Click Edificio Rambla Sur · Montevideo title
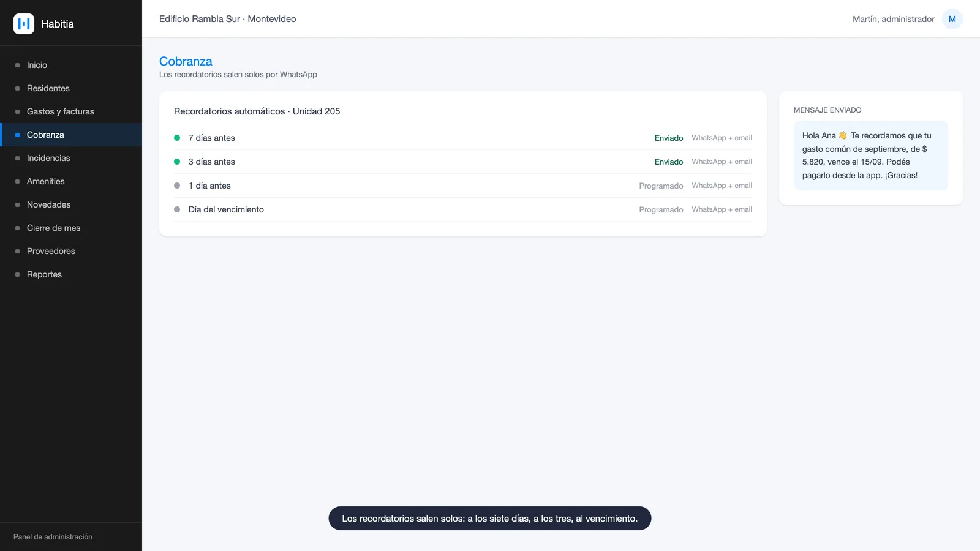980x551 pixels. pyautogui.click(x=228, y=19)
